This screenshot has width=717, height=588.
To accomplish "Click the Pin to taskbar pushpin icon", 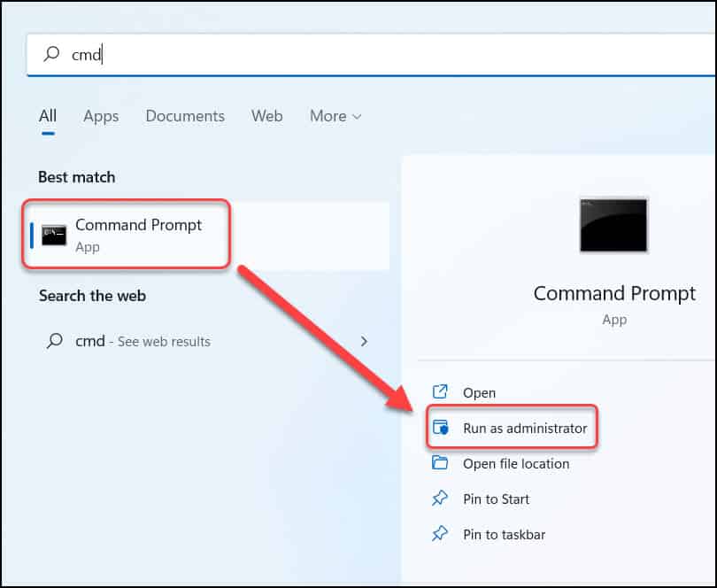I will pos(440,534).
